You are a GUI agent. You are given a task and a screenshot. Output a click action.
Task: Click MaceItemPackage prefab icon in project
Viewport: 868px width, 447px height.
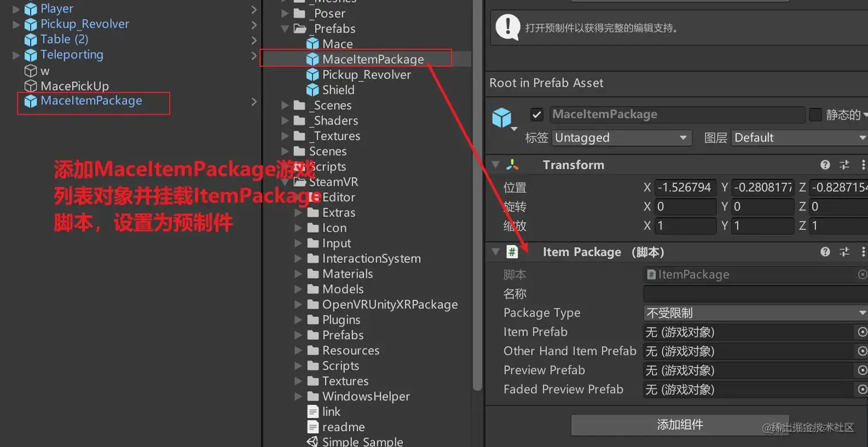(312, 59)
